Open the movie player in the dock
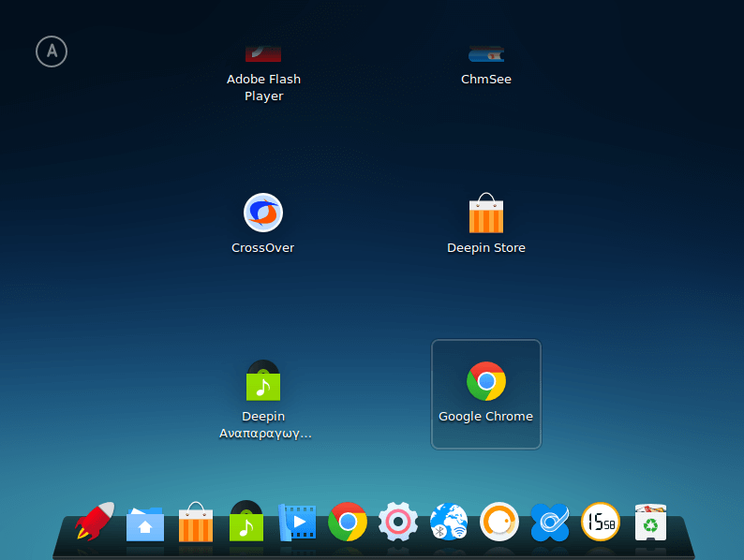Image resolution: width=744 pixels, height=560 pixels. (297, 523)
